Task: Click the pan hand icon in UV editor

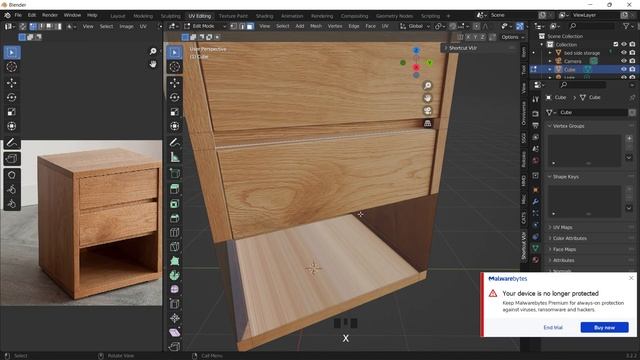Action: point(153,64)
